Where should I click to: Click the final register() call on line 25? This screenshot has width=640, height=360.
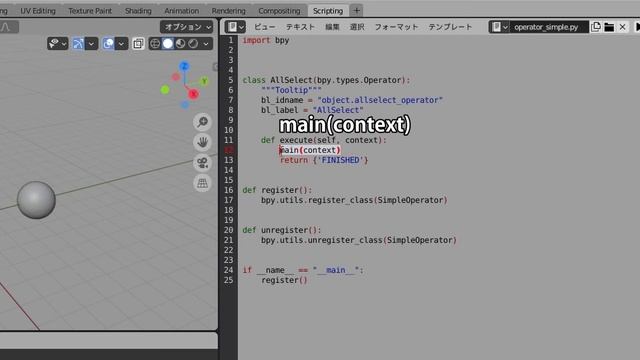[x=284, y=280]
